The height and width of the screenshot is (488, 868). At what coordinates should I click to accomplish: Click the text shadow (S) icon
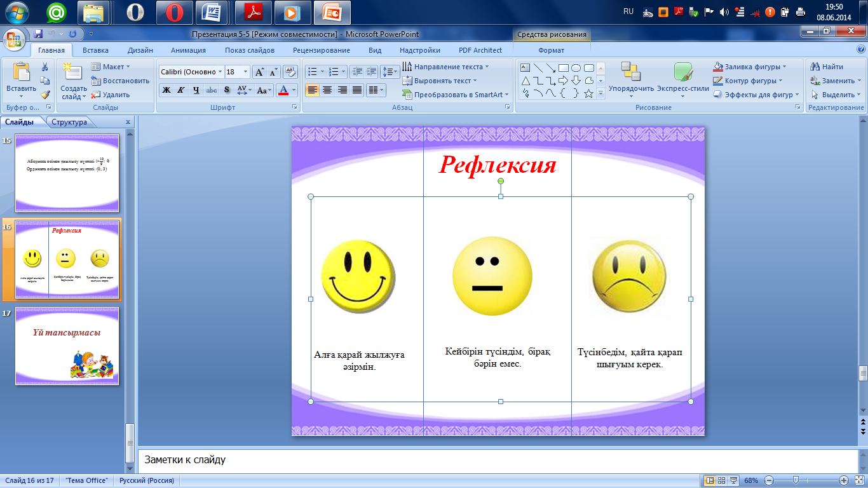tap(227, 90)
